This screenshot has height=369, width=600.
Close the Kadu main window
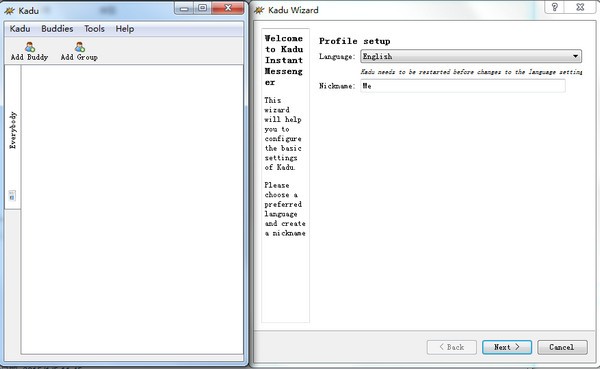pos(228,8)
